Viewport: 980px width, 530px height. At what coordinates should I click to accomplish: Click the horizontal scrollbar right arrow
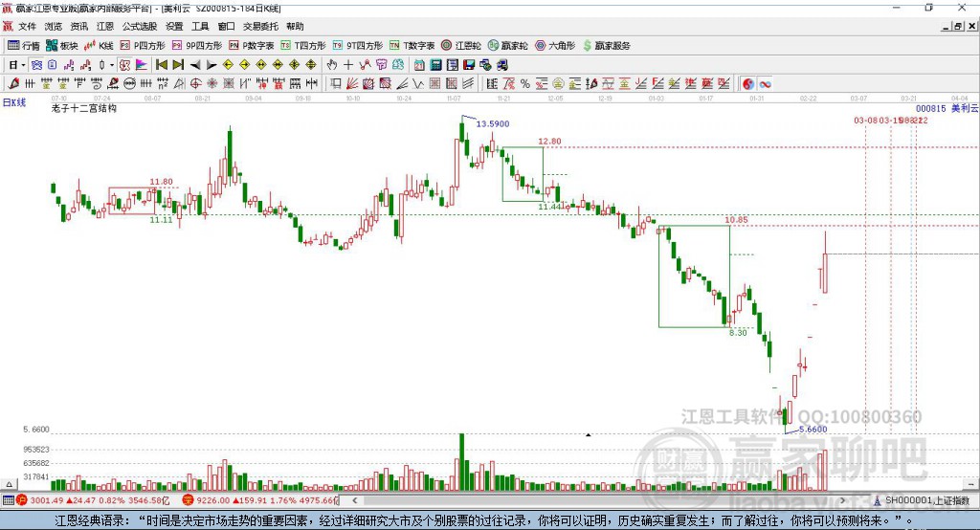[x=842, y=500]
